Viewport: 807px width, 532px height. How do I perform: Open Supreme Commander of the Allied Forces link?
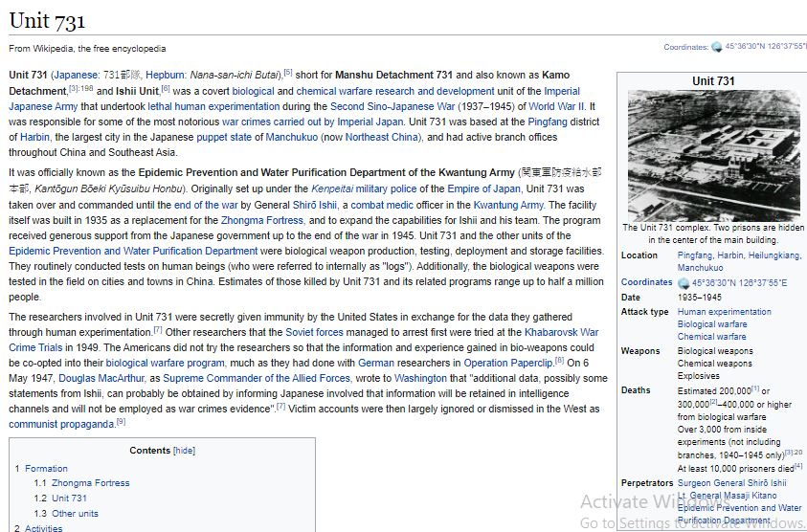point(257,379)
